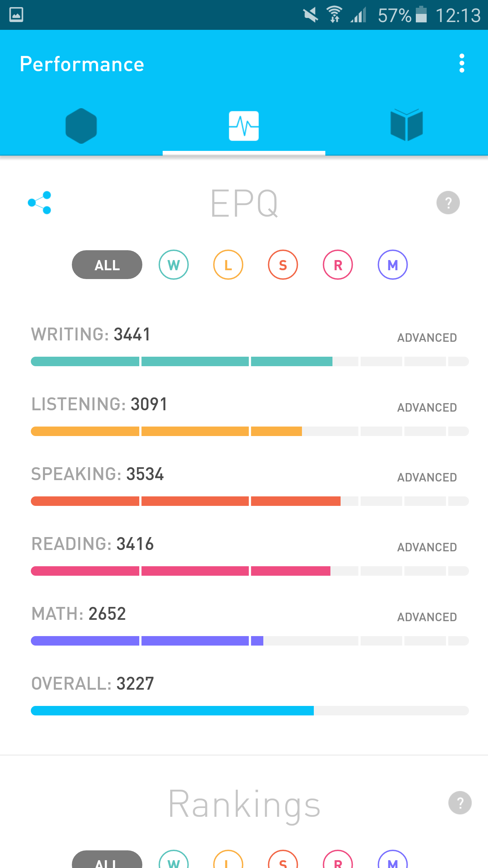The width and height of the screenshot is (488, 868).
Task: Open Rankings help question mark
Action: coord(460,803)
